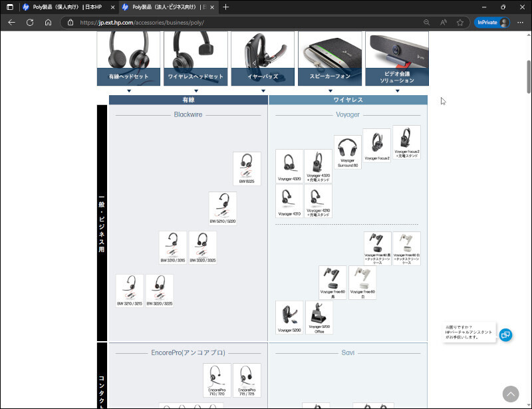Image resolution: width=532 pixels, height=409 pixels.
Task: Click the zoom out magnifier icon in address bar
Action: [x=426, y=23]
